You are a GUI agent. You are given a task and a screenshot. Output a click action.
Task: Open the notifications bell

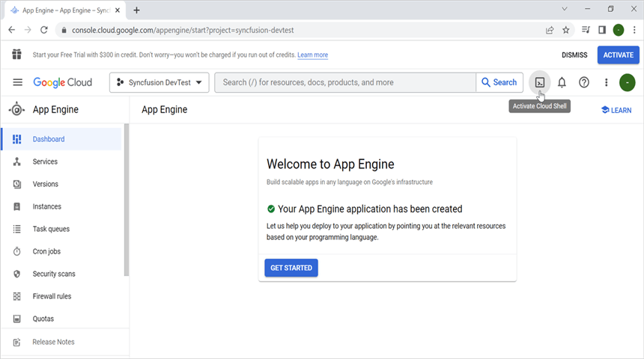pyautogui.click(x=562, y=82)
